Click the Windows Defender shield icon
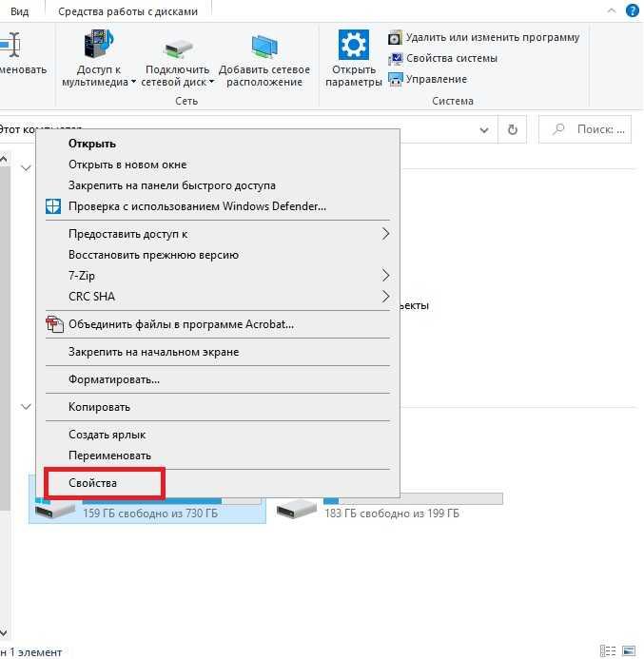Viewport: 644px width, 659px height. point(53,206)
